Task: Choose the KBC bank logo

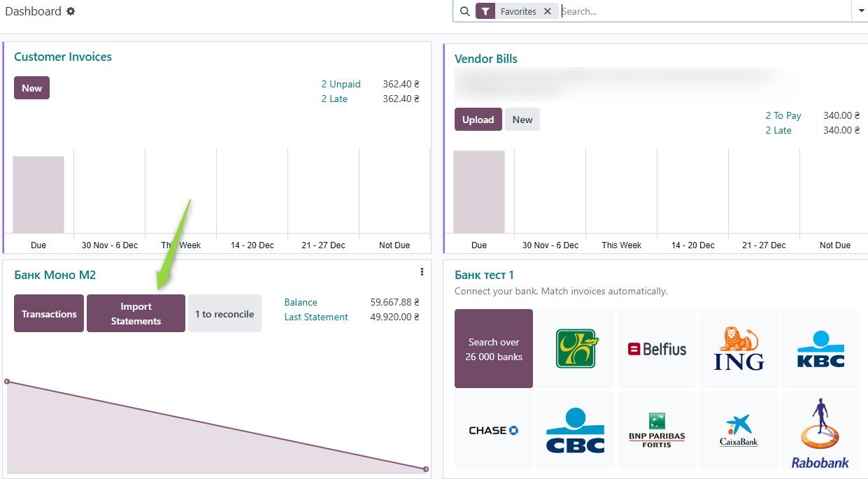Action: [820, 349]
